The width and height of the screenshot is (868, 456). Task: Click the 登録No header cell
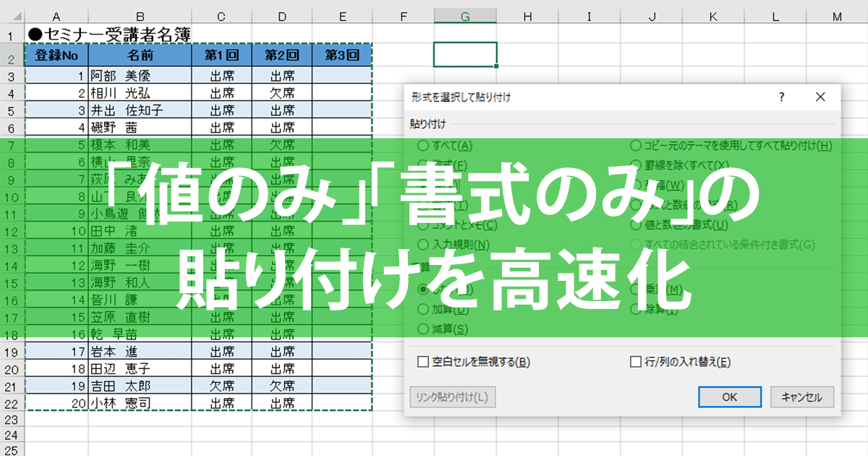(56, 55)
